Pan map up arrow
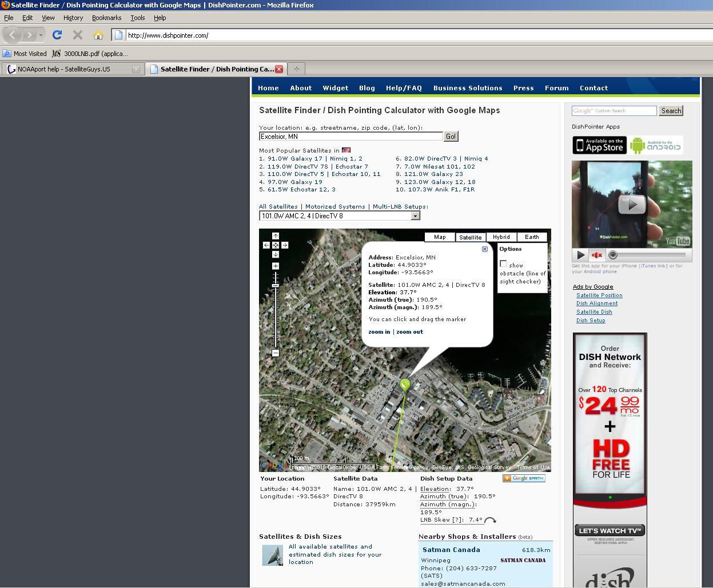 (276, 236)
